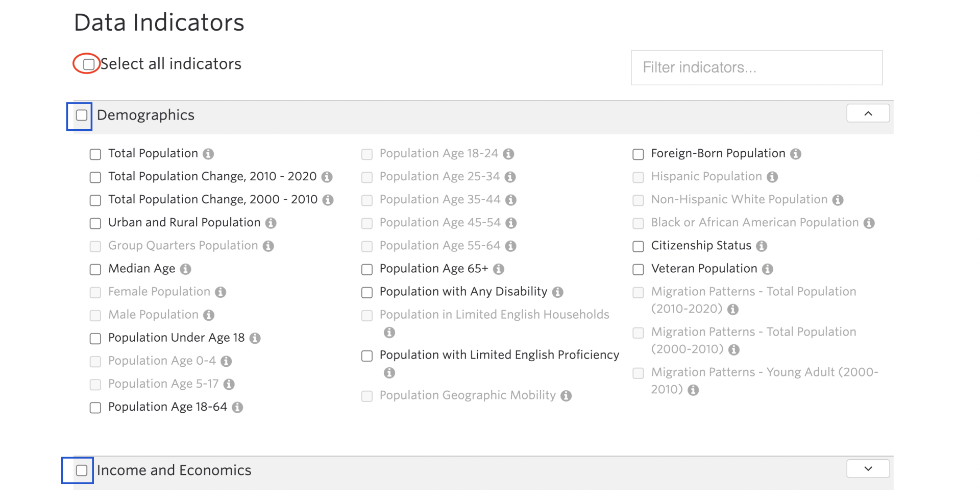Click the Demographics section header
This screenshot has width=980, height=496.
point(145,115)
